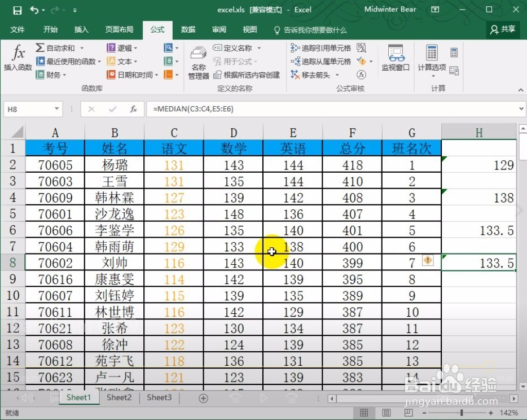Click the error warning icon beside cell H8

pyautogui.click(x=428, y=260)
